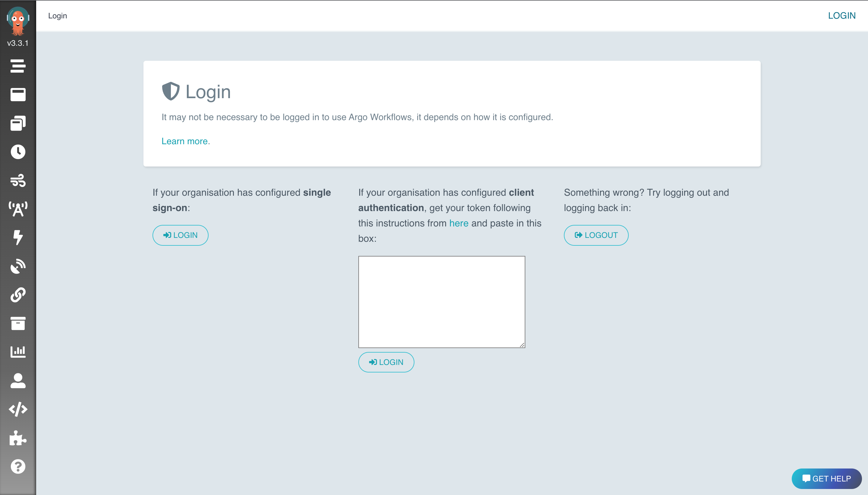This screenshot has height=495, width=868.
Task: Open the GET HELP chat button
Action: coord(826,479)
